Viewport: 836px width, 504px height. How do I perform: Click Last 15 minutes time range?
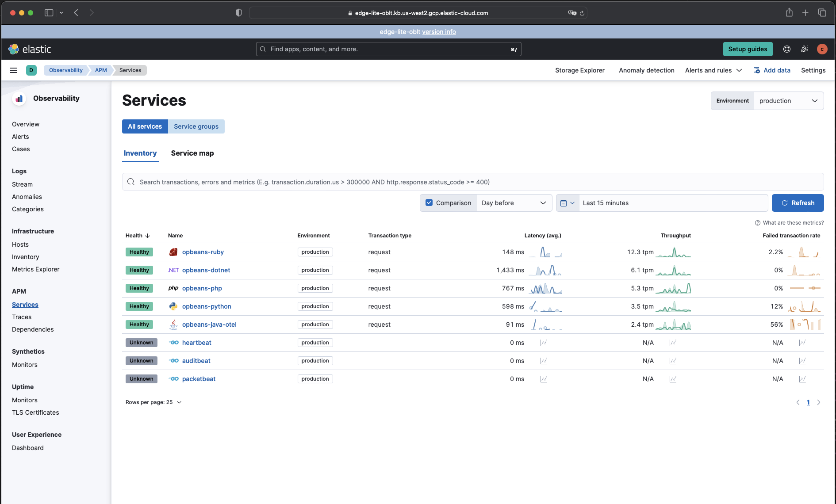point(674,203)
